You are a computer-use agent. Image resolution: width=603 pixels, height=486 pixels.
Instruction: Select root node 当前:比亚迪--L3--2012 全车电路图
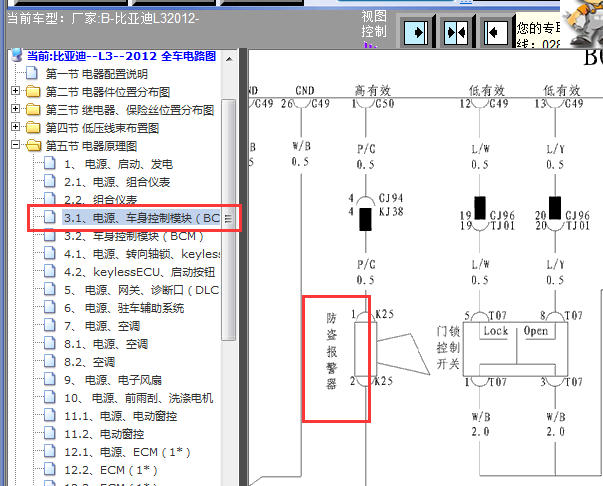click(x=121, y=56)
